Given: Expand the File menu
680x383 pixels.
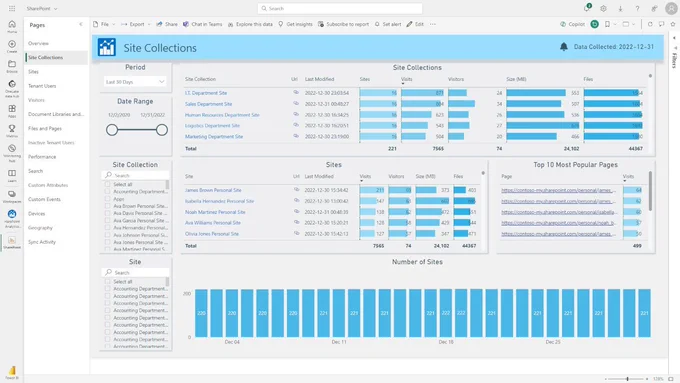Looking at the screenshot, I should tap(105, 24).
